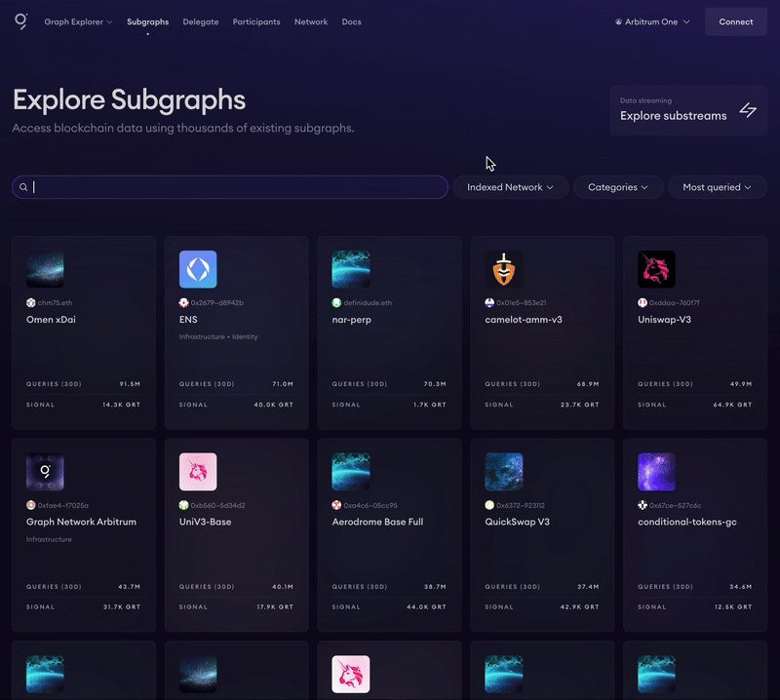Open the Graph Explorer dropdown
780x700 pixels.
pyautogui.click(x=78, y=21)
